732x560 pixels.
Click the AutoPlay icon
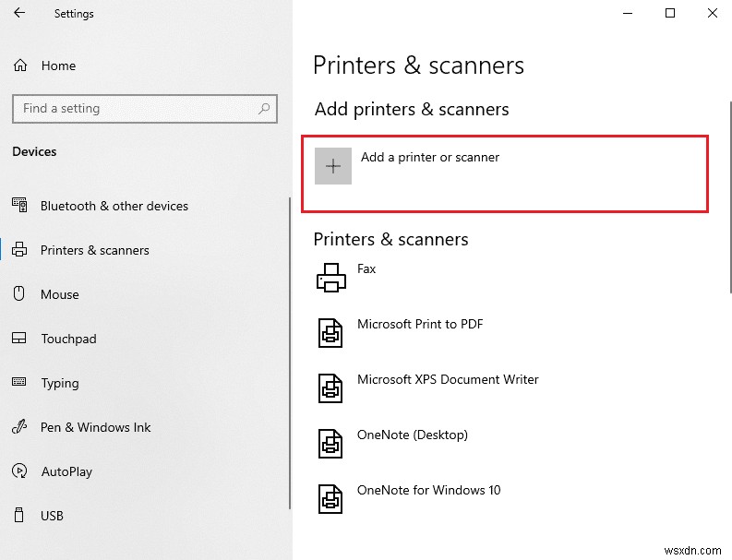click(x=19, y=471)
